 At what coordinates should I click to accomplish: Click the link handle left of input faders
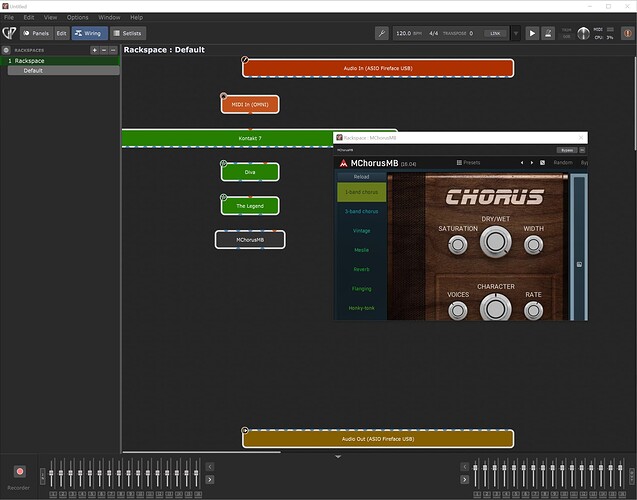tap(43, 476)
